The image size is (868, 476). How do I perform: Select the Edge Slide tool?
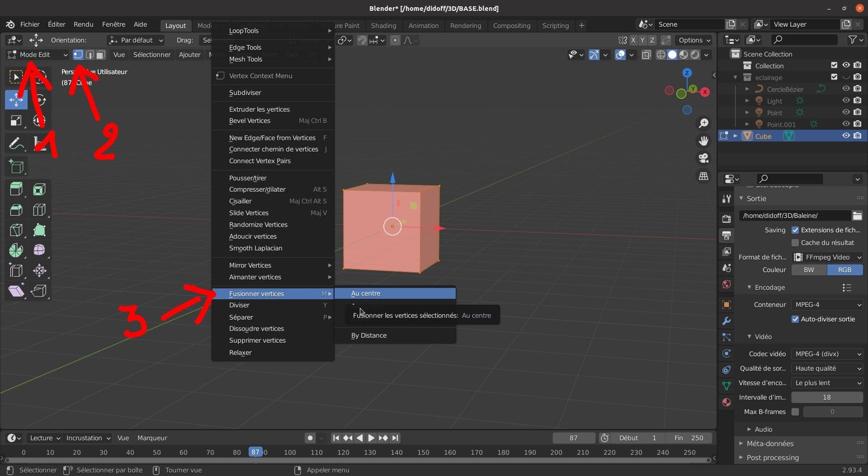16,270
